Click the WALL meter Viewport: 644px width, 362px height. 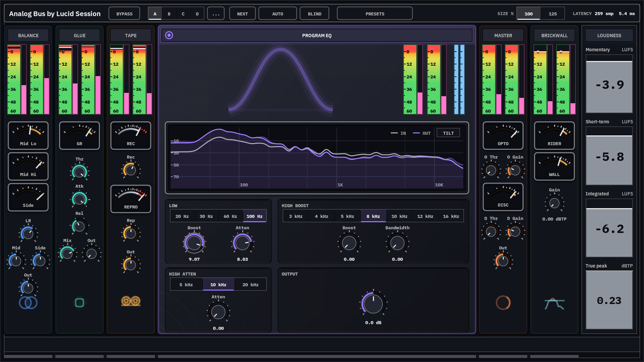tap(554, 166)
